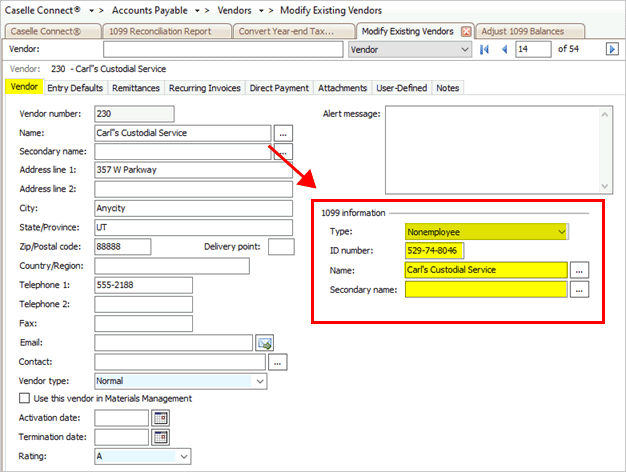Open the Attachments sub-tab

click(x=342, y=88)
